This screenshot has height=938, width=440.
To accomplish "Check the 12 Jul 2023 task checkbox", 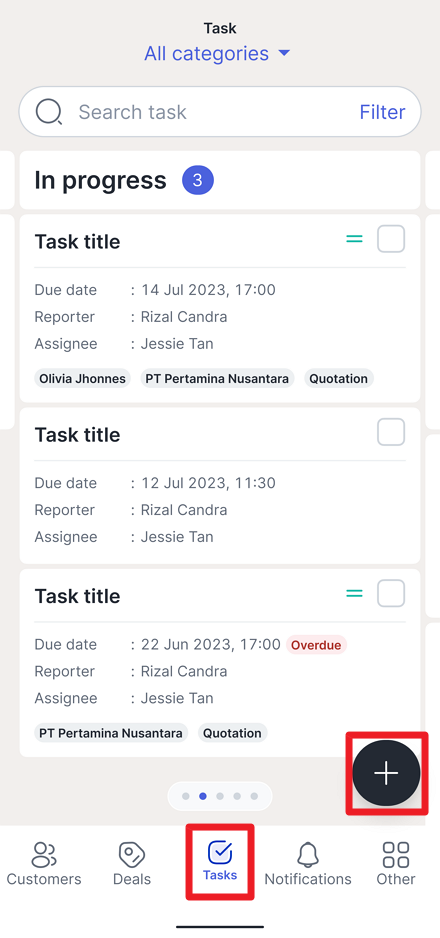I will pyautogui.click(x=391, y=432).
